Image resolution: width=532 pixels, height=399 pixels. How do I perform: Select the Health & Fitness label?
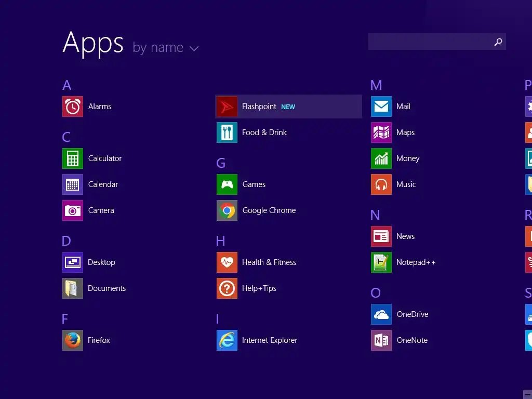[269, 262]
